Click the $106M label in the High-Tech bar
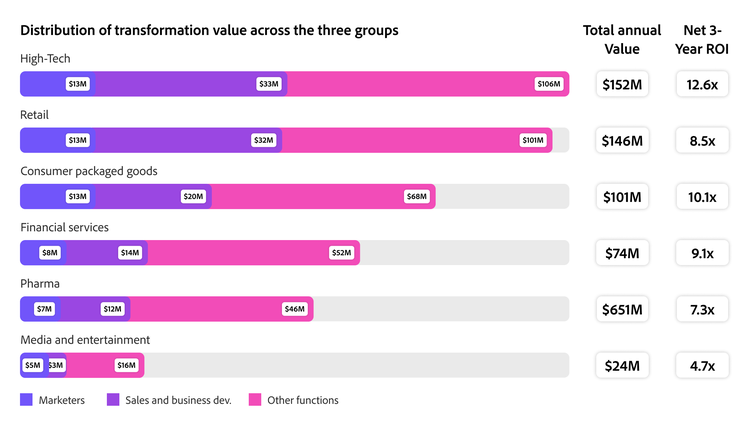The image size is (750, 422). point(549,84)
